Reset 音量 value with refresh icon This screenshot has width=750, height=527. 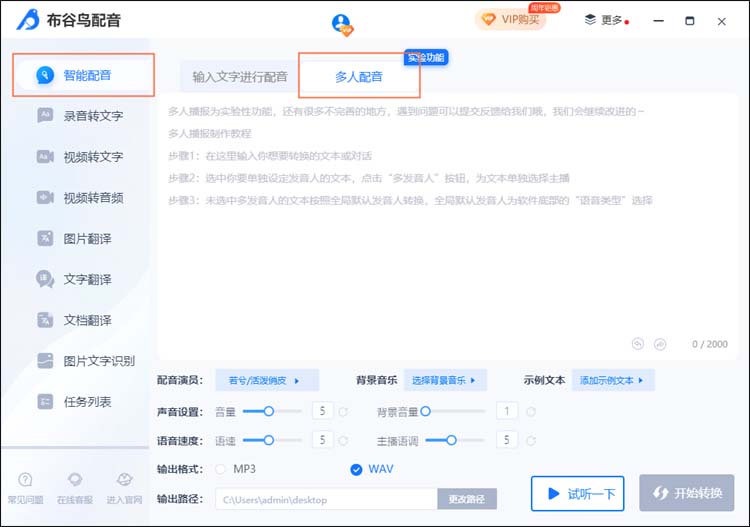(x=343, y=411)
